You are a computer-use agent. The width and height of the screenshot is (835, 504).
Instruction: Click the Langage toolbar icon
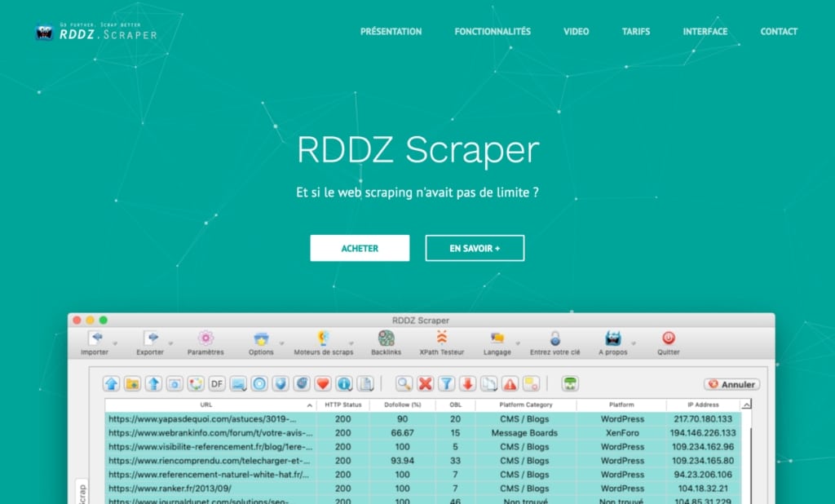click(x=497, y=338)
